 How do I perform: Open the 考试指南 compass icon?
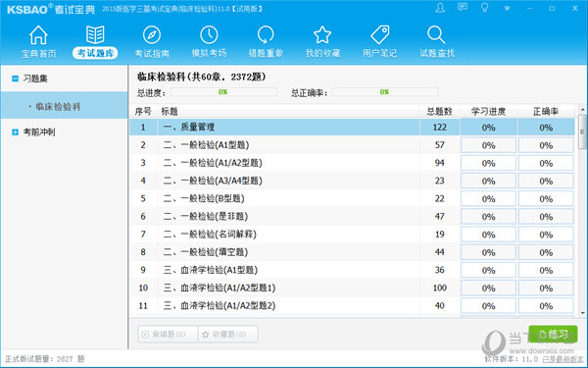[x=152, y=35]
